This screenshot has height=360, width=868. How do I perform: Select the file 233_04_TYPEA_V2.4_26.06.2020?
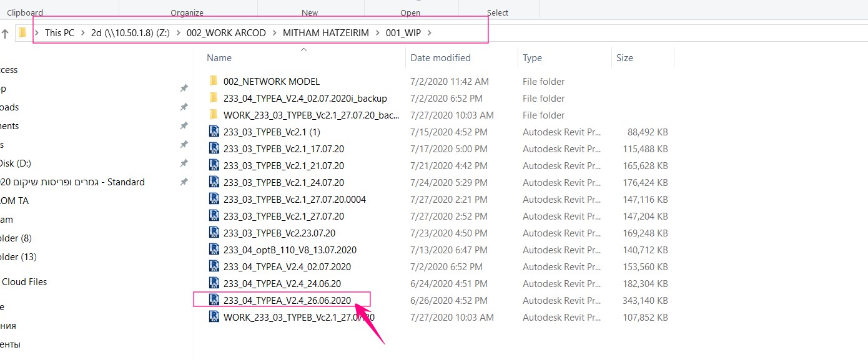tap(287, 300)
